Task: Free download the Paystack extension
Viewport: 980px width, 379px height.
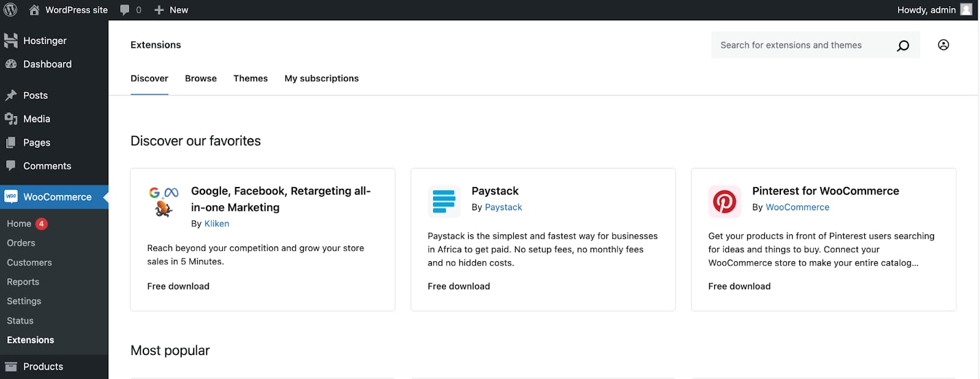Action: pyautogui.click(x=459, y=286)
